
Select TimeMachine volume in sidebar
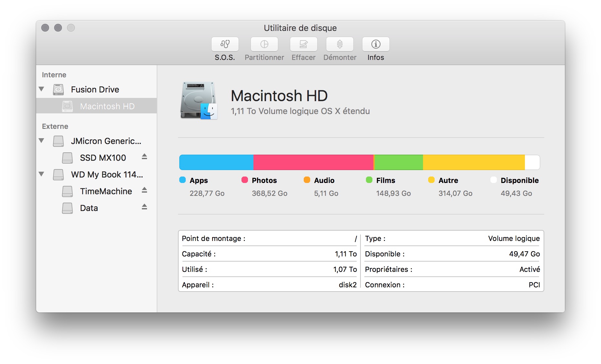96,191
